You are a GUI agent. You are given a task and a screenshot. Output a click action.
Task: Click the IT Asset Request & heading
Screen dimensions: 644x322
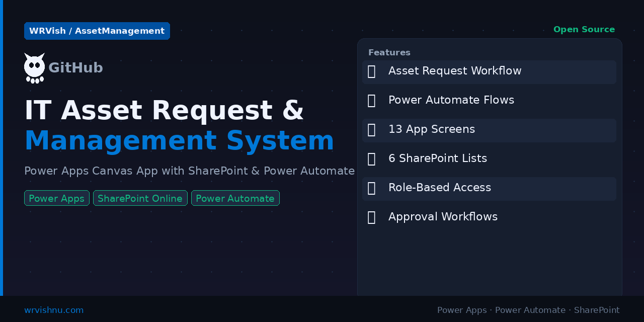(164, 111)
